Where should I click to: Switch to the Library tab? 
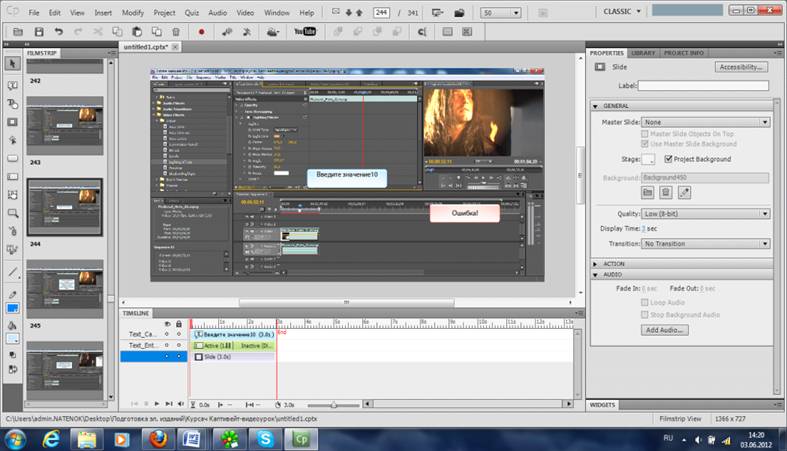point(644,53)
